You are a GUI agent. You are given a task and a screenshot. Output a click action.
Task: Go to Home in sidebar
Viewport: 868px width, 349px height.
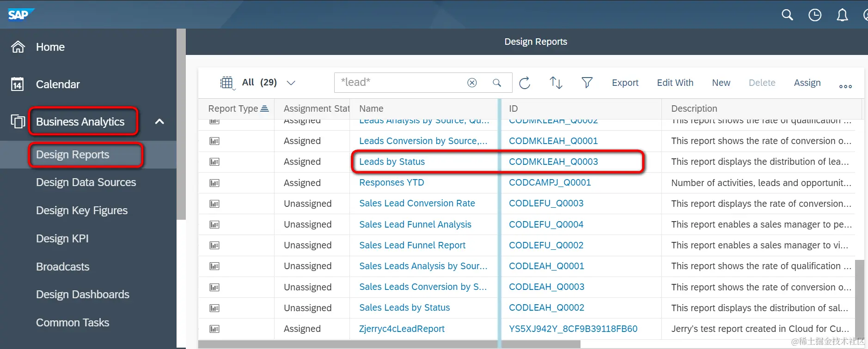[x=50, y=47]
